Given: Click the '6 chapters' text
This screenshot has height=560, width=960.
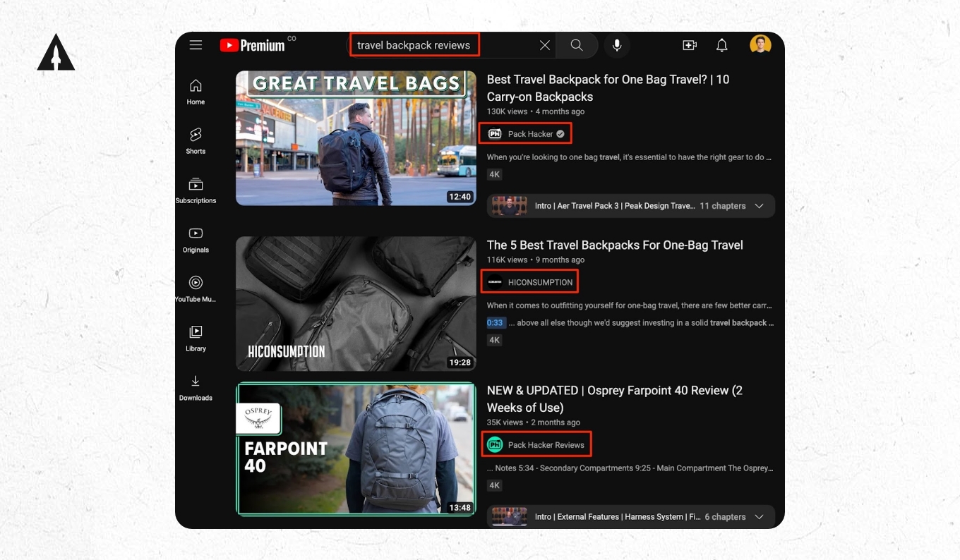Looking at the screenshot, I should [x=725, y=517].
